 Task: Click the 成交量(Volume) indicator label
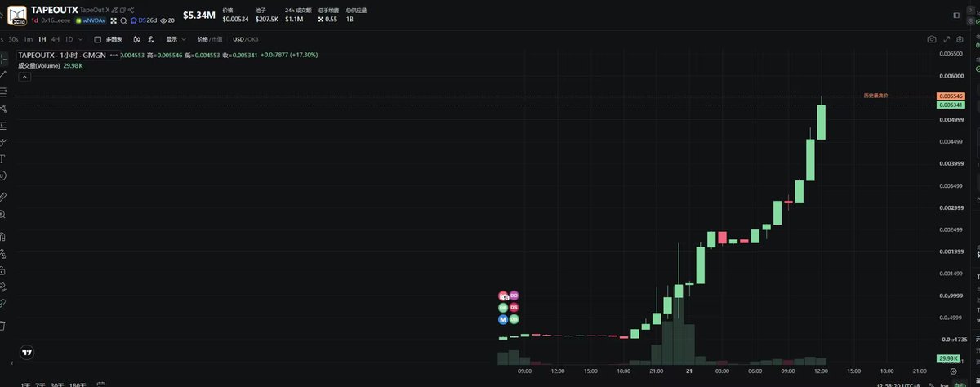40,65
